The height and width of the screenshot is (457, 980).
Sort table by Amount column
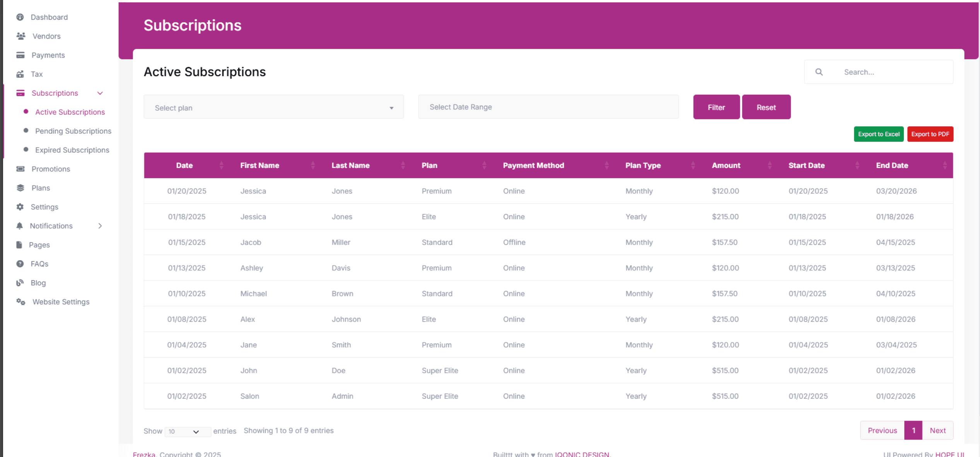(726, 165)
